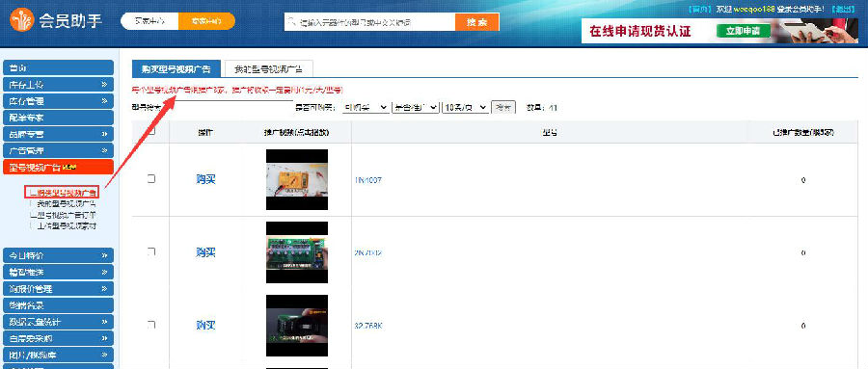Click the 会员助手 orange logo icon
Viewport: 868px width, 369px height.
pyautogui.click(x=22, y=21)
